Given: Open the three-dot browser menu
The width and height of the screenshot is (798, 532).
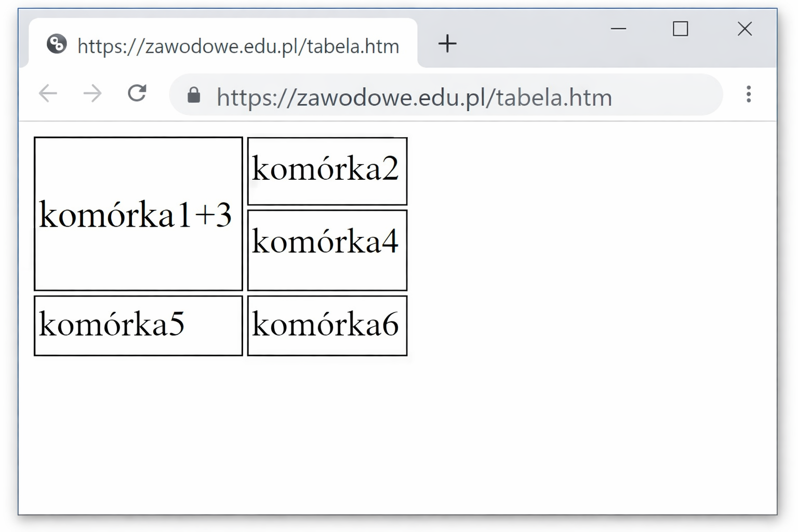Looking at the screenshot, I should click(x=748, y=94).
